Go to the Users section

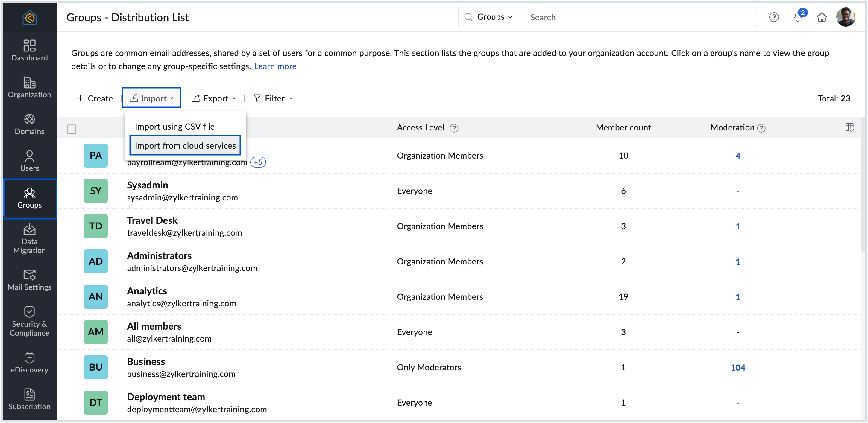tap(29, 161)
